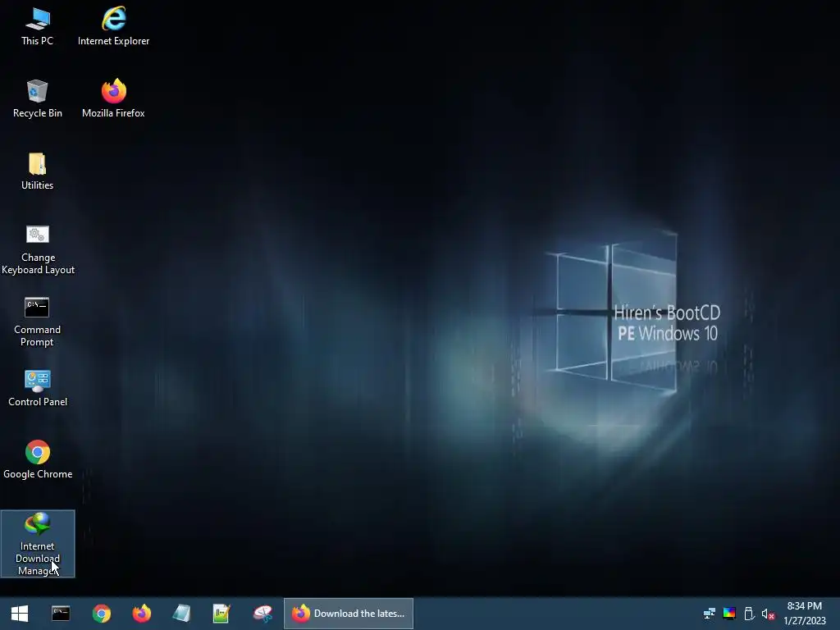Screen dimensions: 840x630
Task: Switch to 'Download the lates...' Firefox window
Action: 348,614
